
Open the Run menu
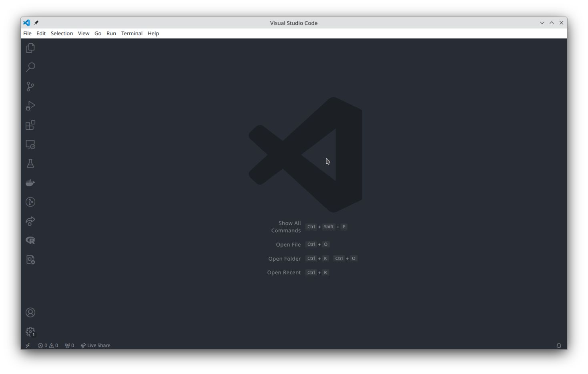111,33
